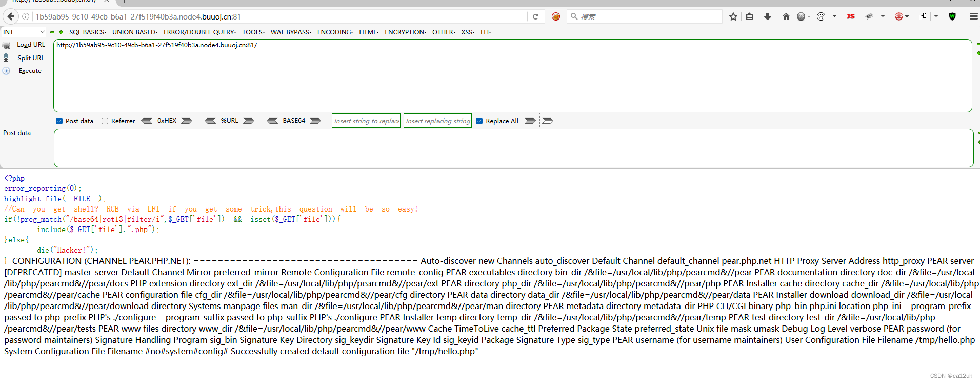
Task: URL-encode with the right %URL arrow
Action: pos(249,121)
